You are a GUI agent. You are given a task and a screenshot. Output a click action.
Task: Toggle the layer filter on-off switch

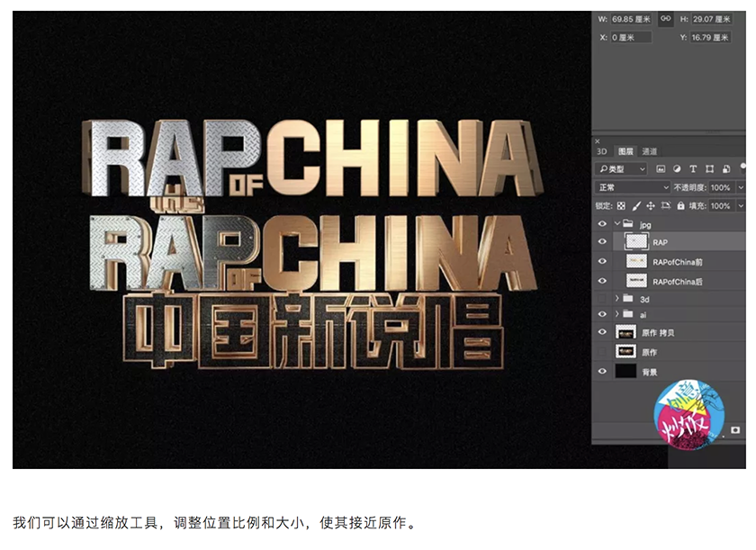(743, 167)
